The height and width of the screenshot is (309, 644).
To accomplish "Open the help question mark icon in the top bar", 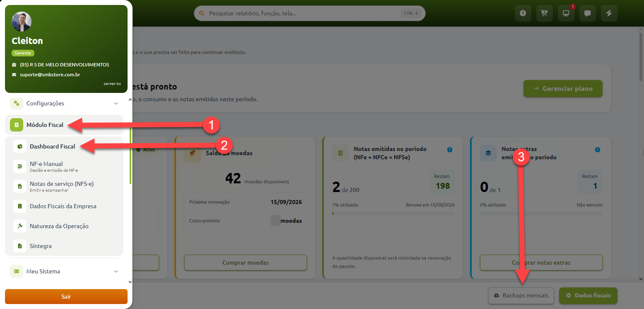I will [x=523, y=13].
